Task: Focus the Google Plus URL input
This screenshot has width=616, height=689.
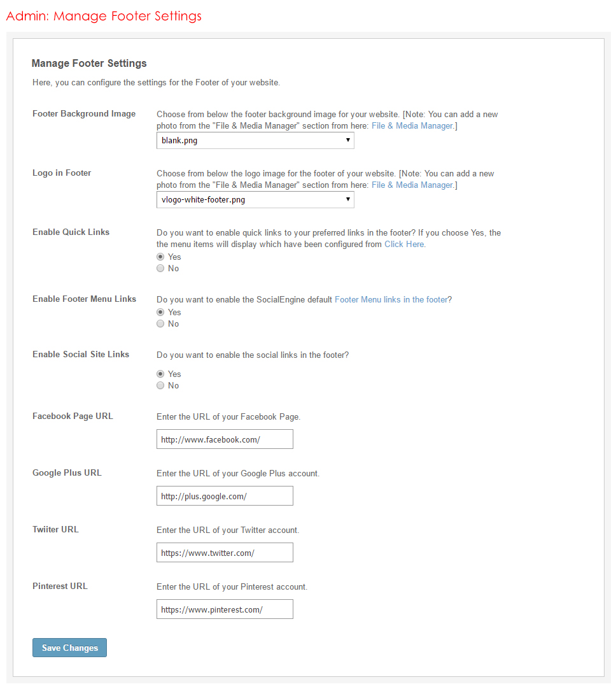Action: (x=225, y=496)
